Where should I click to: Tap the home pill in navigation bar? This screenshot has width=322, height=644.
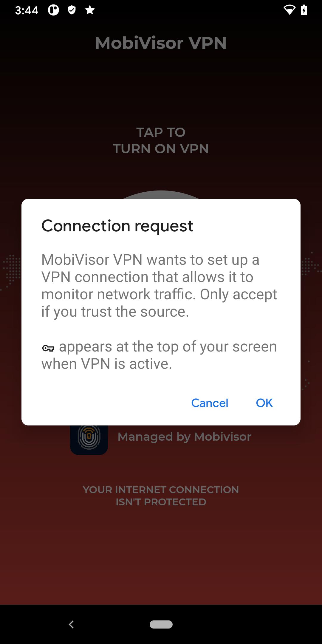click(x=161, y=624)
